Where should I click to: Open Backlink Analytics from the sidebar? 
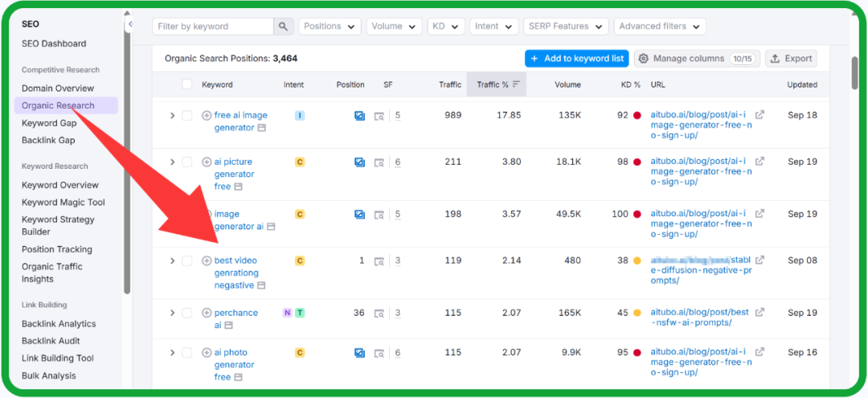pyautogui.click(x=59, y=324)
